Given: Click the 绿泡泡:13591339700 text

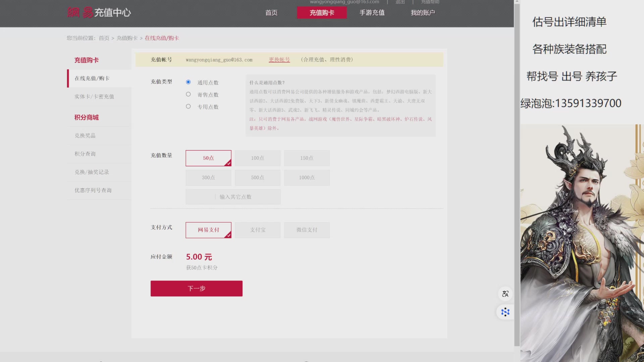Looking at the screenshot, I should coord(571,103).
